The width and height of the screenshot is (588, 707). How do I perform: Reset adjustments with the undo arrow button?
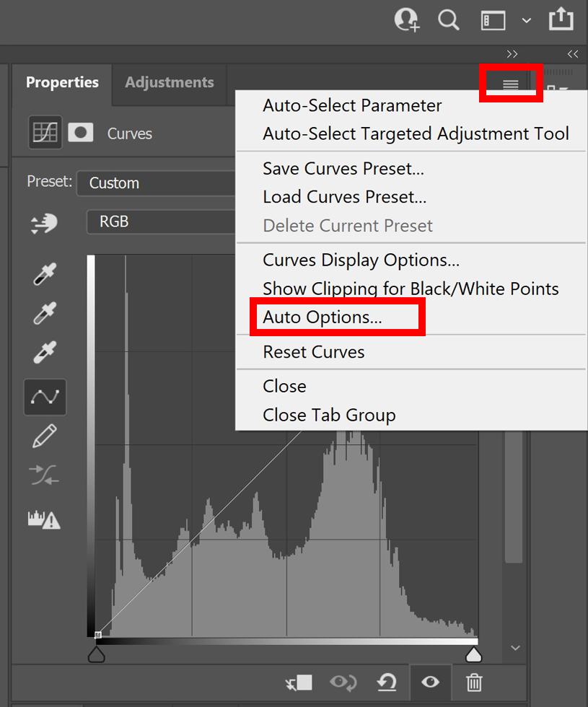click(387, 682)
